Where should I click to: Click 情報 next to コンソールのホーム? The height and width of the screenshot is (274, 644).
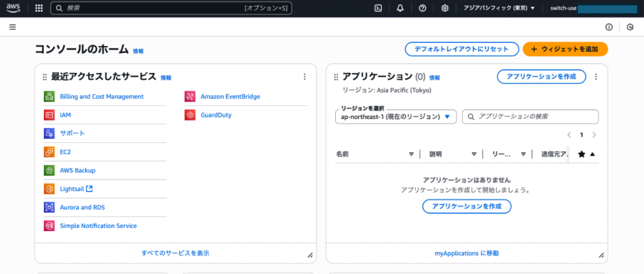click(x=138, y=52)
